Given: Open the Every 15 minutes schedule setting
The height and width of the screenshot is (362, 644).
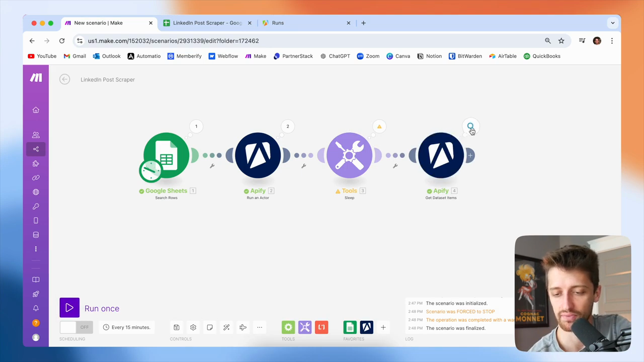Looking at the screenshot, I should [127, 327].
